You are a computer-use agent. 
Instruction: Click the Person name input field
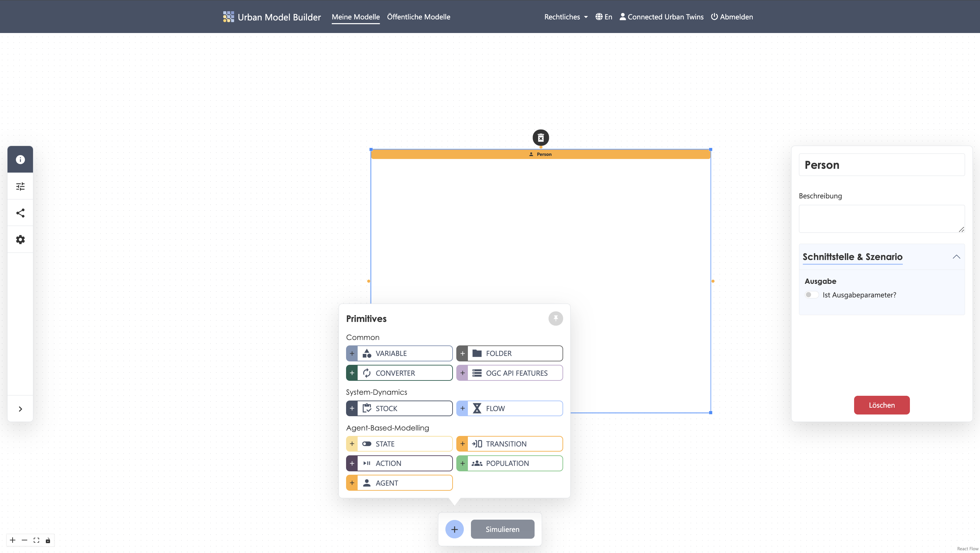tap(881, 165)
